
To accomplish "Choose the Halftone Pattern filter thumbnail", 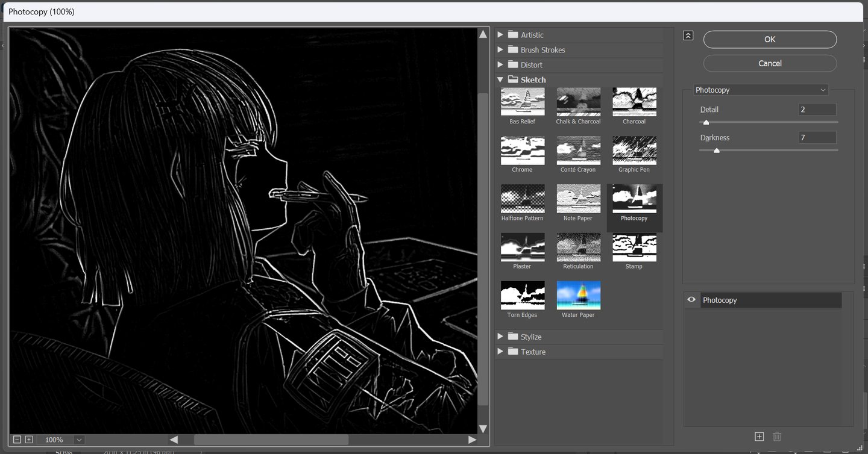I will click(x=523, y=199).
